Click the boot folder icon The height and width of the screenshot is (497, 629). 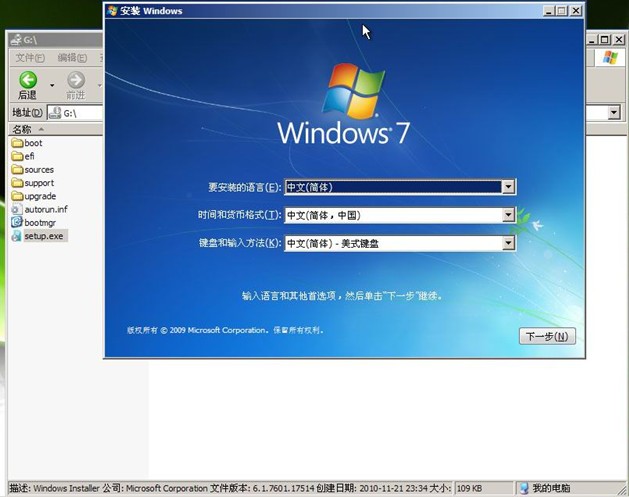click(17, 143)
